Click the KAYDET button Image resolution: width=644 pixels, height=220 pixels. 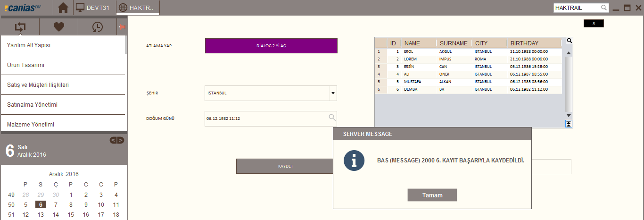click(285, 166)
